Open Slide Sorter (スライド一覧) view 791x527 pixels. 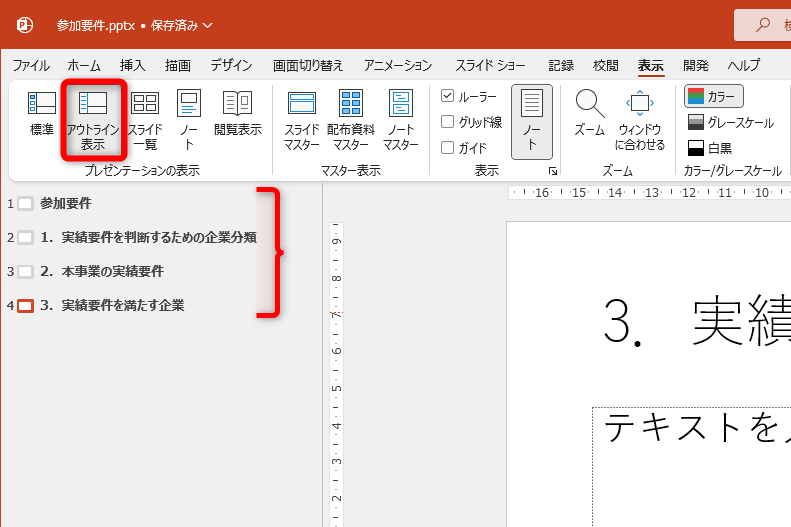145,120
